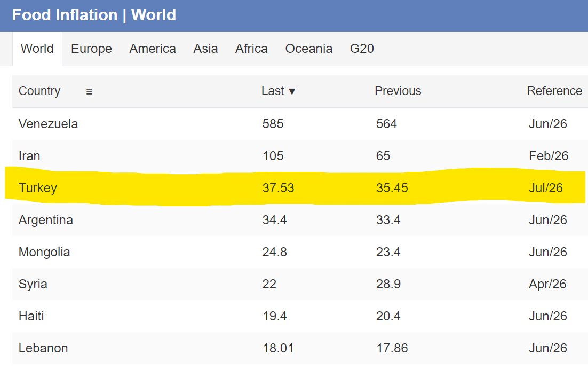Select Syria's reference Apr/26
This screenshot has width=588, height=369.
tap(547, 284)
